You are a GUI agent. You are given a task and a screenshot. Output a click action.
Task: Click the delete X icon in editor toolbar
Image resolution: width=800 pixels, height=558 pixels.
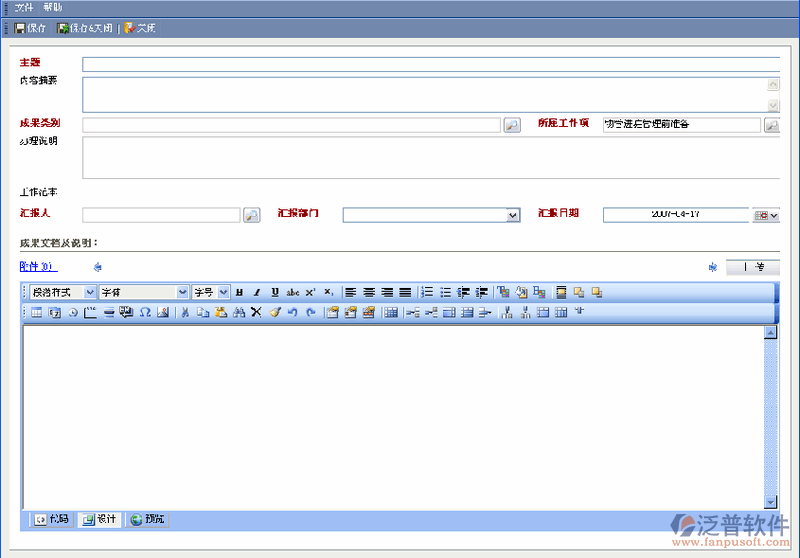click(x=256, y=313)
